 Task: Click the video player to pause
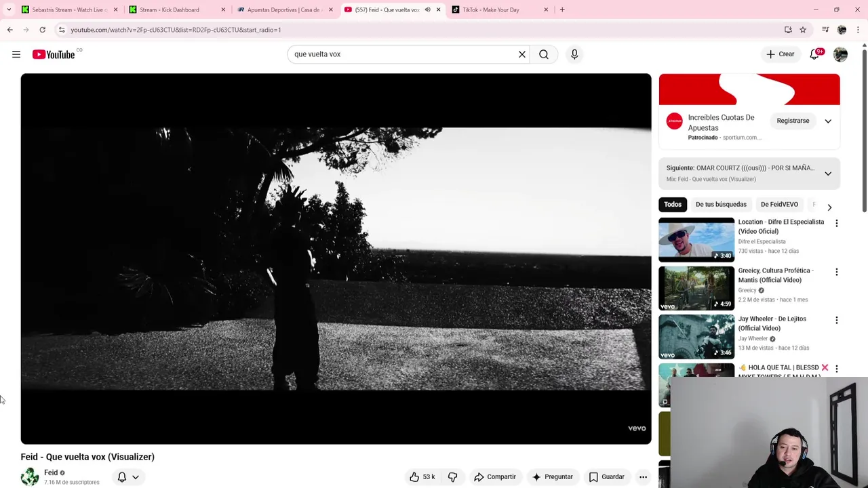pyautogui.click(x=336, y=258)
